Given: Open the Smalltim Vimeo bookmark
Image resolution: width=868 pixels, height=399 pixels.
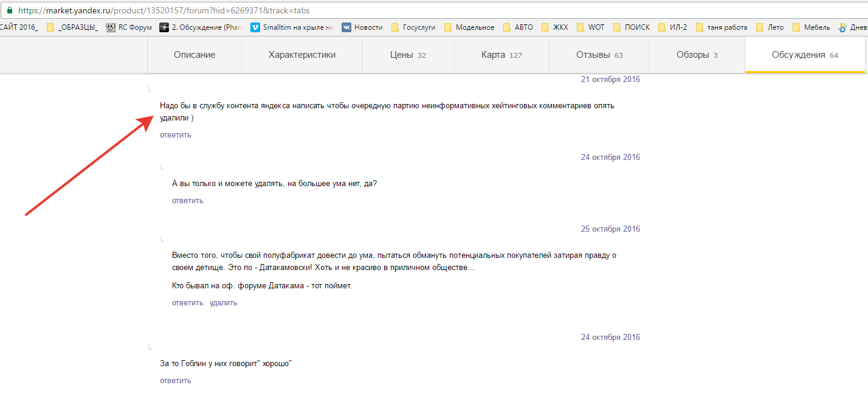Looking at the screenshot, I should 292,27.
